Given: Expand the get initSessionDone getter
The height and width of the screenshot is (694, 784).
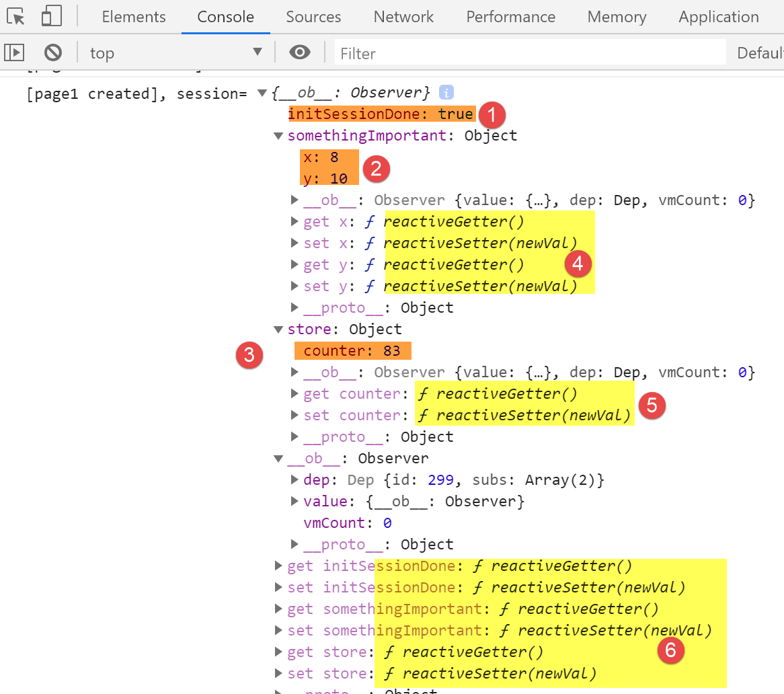Looking at the screenshot, I should [278, 566].
